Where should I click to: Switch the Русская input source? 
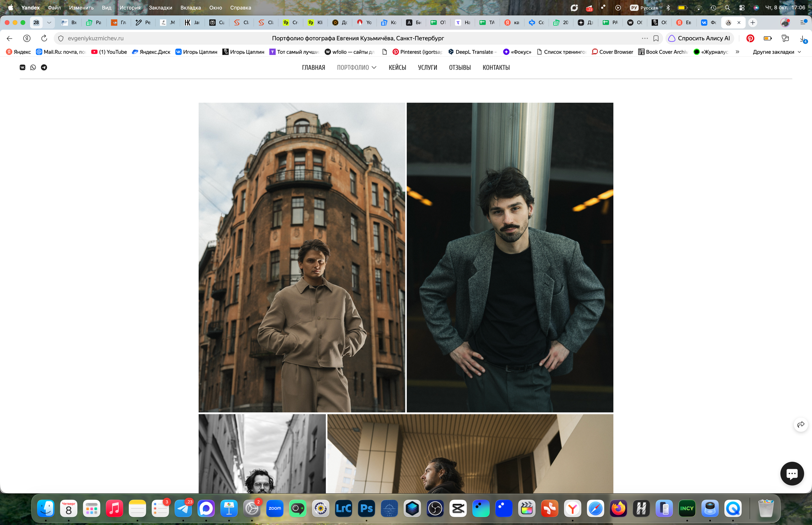pyautogui.click(x=644, y=8)
